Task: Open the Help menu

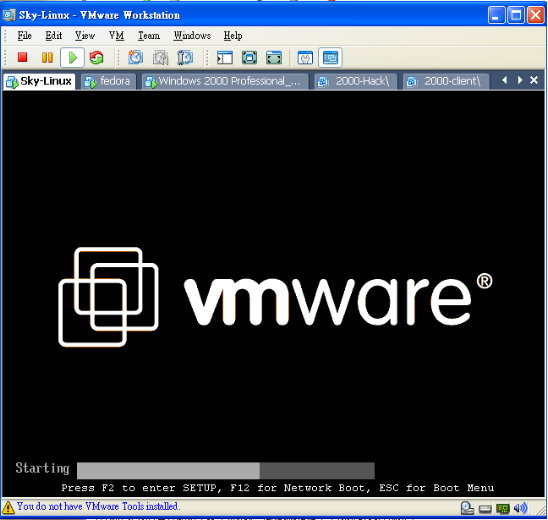Action: pyautogui.click(x=233, y=36)
